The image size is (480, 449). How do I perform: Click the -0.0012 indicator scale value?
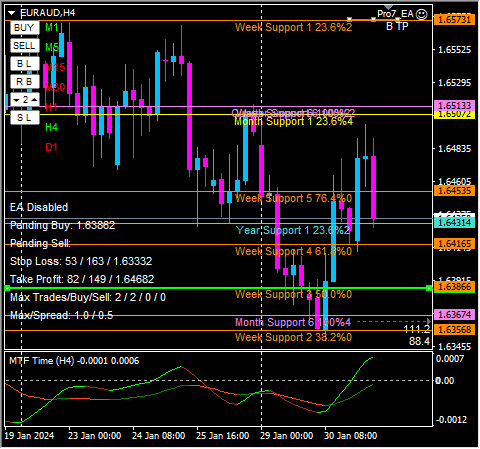451,420
